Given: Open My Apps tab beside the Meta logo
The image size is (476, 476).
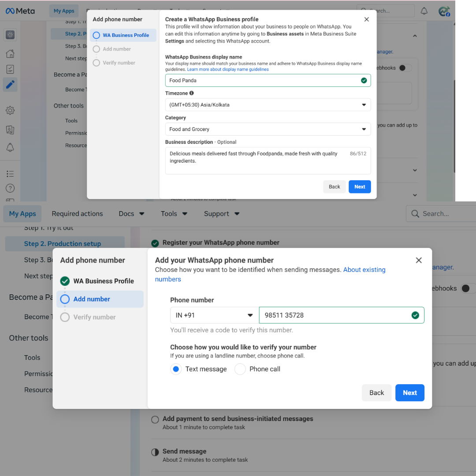Looking at the screenshot, I should pyautogui.click(x=64, y=11).
